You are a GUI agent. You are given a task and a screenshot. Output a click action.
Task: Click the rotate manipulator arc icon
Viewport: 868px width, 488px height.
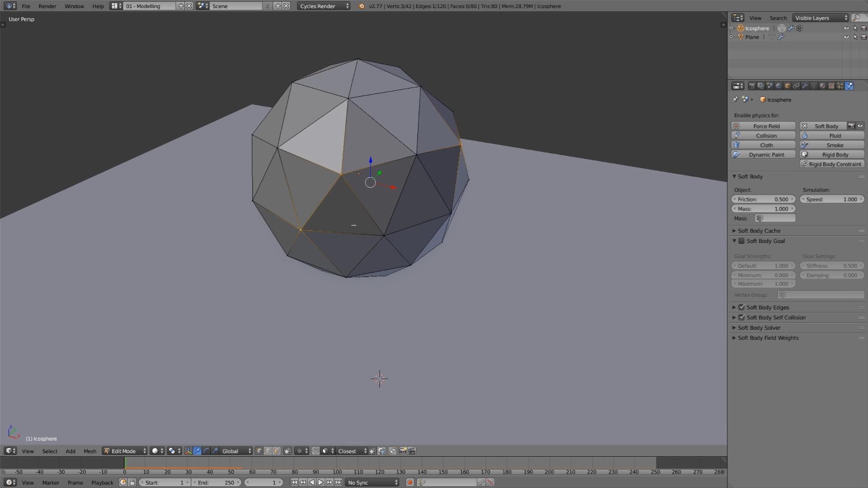(206, 451)
